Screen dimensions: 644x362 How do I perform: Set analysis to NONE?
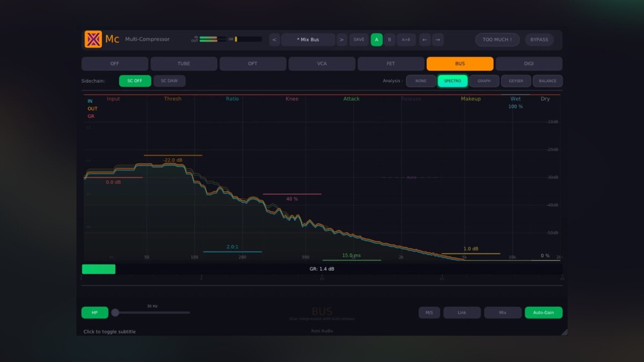(x=421, y=81)
